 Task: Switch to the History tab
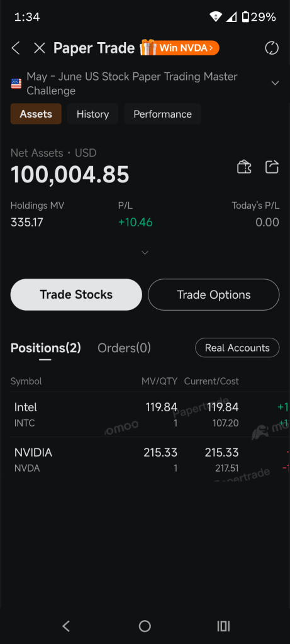tap(93, 114)
